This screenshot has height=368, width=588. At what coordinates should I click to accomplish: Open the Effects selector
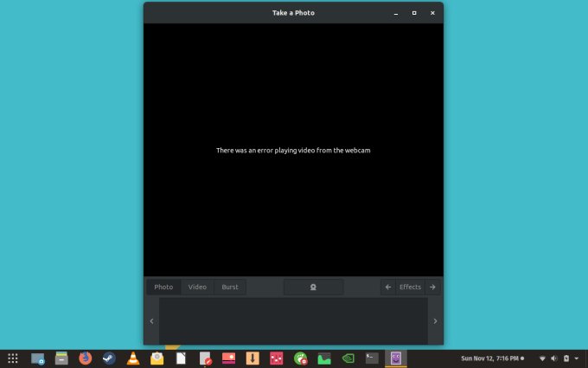click(410, 287)
